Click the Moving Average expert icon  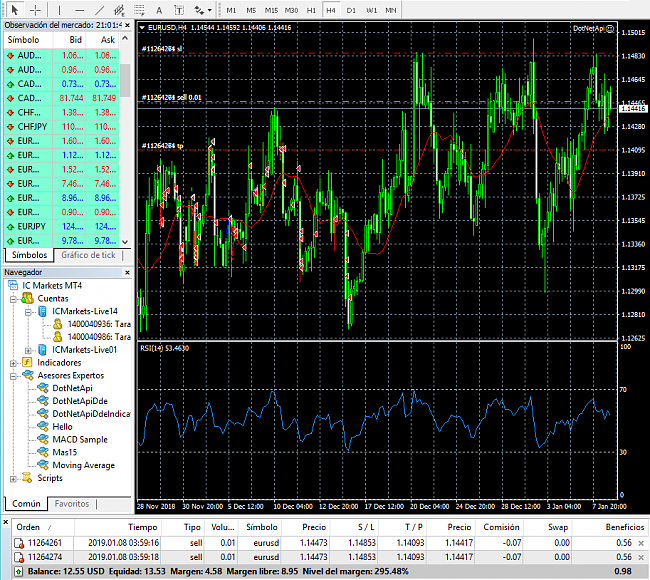pos(43,465)
